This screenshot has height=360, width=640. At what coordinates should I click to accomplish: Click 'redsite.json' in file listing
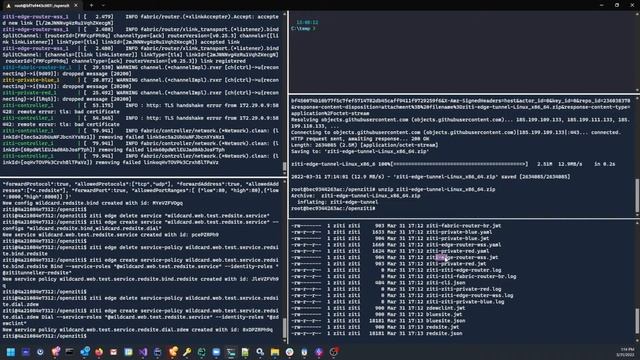click(x=444, y=333)
